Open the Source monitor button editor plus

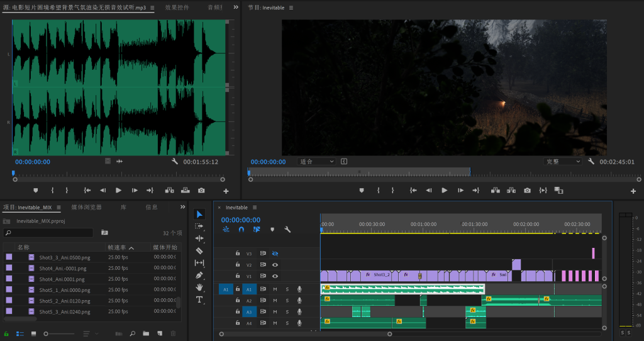(226, 191)
